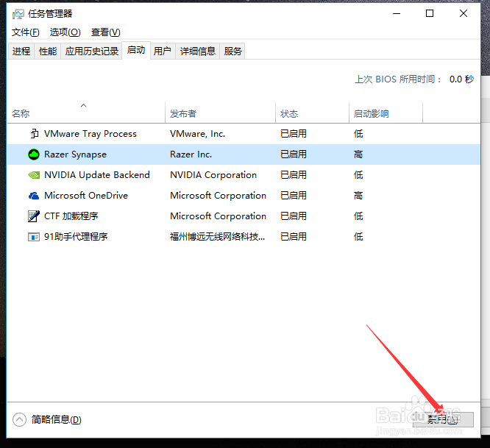The width and height of the screenshot is (490, 448).
Task: Click publisher Razer Inc.
Action: (191, 154)
